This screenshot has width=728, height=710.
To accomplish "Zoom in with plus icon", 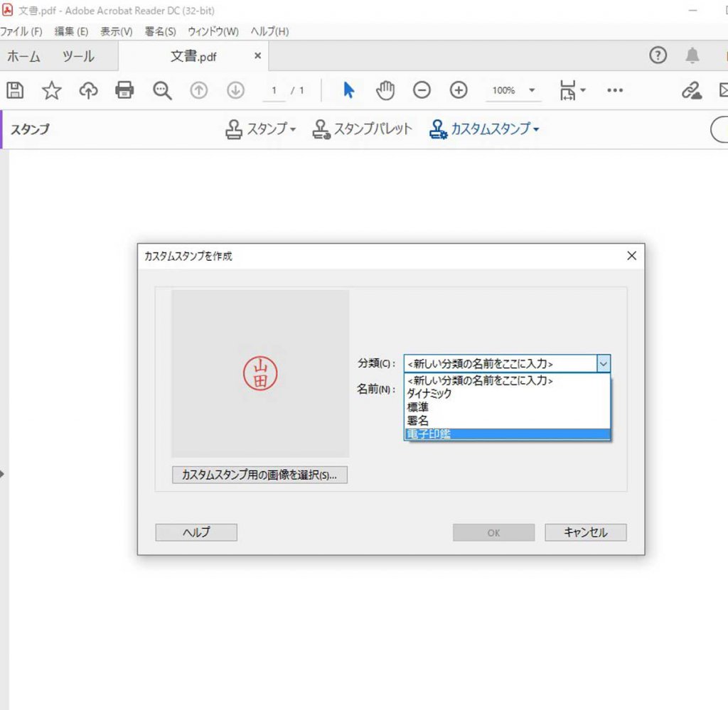I will pos(459,90).
